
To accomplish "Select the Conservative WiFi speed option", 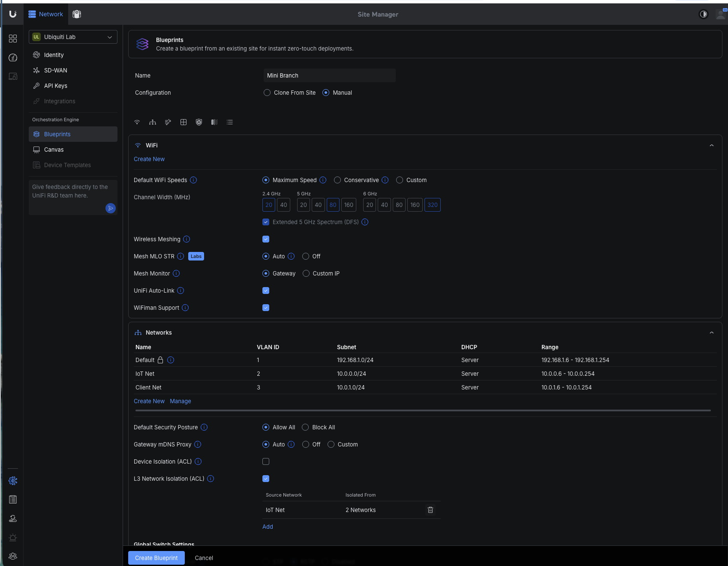I will pyautogui.click(x=337, y=180).
